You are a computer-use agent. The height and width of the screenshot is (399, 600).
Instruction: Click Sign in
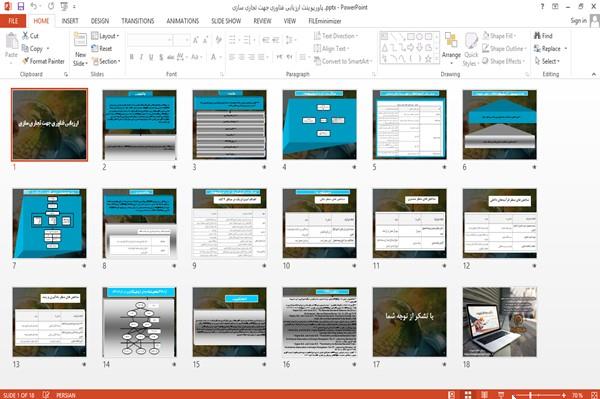(578, 21)
